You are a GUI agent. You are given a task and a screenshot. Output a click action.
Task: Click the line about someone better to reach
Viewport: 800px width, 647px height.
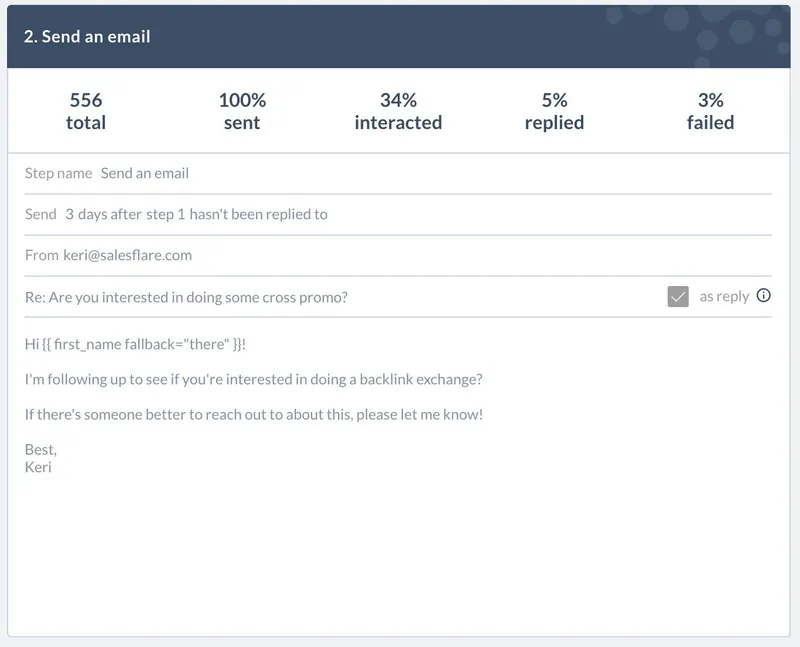[x=254, y=414]
